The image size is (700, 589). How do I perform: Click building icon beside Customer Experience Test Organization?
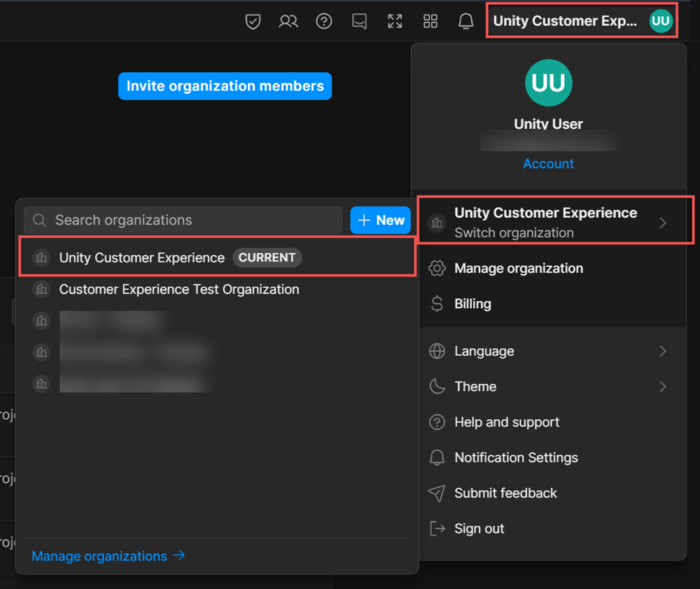pos(41,289)
